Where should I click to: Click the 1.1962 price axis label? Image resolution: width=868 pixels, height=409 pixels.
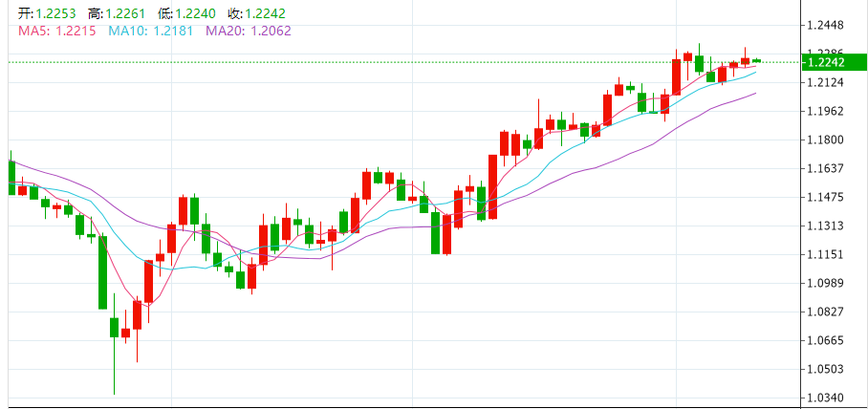tap(826, 111)
